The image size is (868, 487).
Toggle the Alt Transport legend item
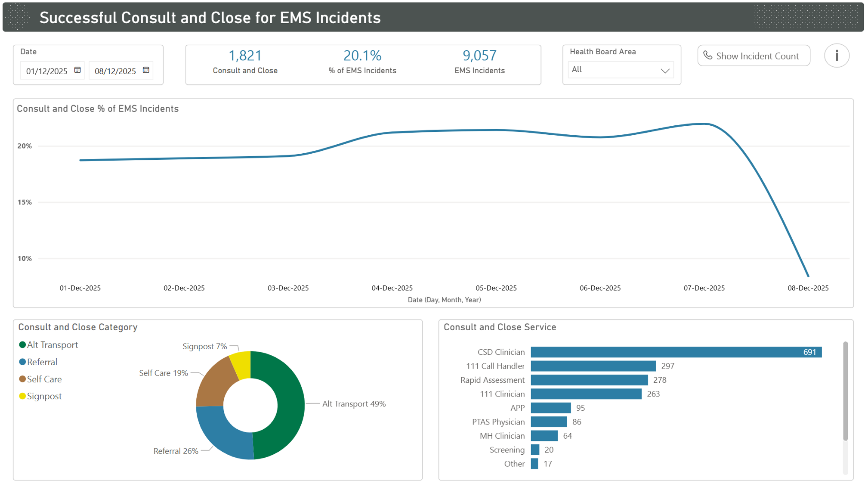pos(52,344)
